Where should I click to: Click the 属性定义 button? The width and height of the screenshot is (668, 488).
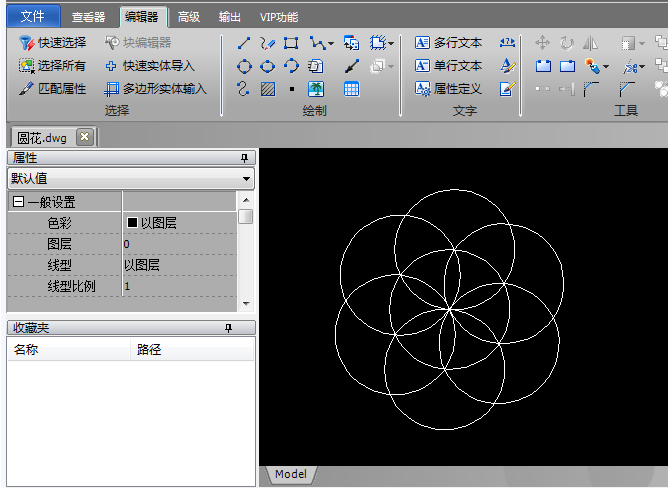(x=449, y=89)
